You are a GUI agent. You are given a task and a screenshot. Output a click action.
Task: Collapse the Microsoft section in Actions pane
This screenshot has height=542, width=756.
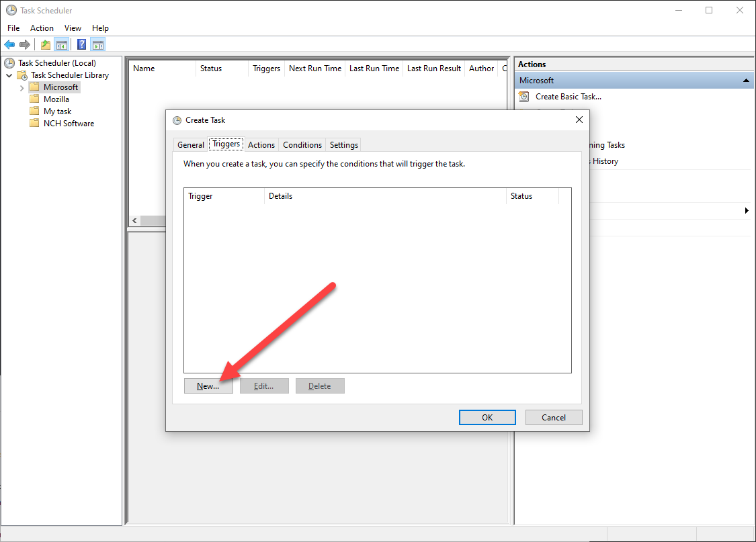[746, 81]
